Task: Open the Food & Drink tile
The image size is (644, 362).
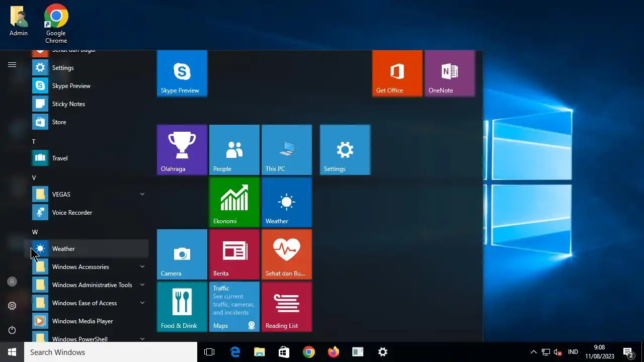Action: pos(182,307)
